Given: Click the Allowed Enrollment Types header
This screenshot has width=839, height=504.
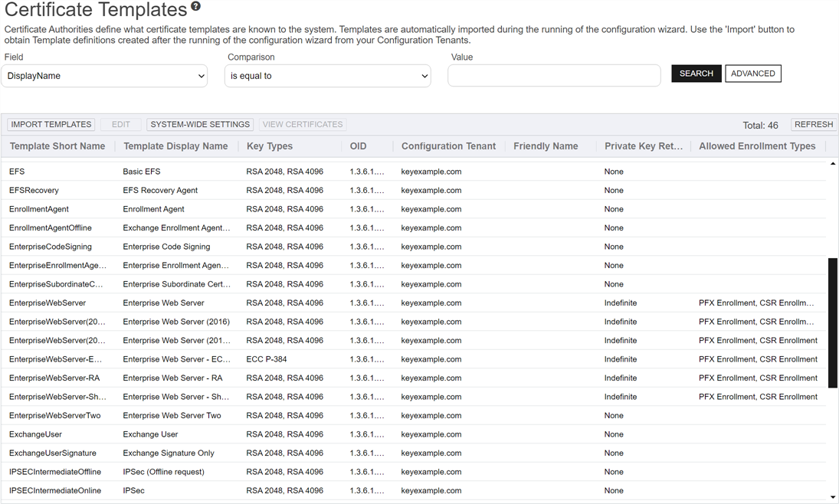Looking at the screenshot, I should [x=757, y=146].
